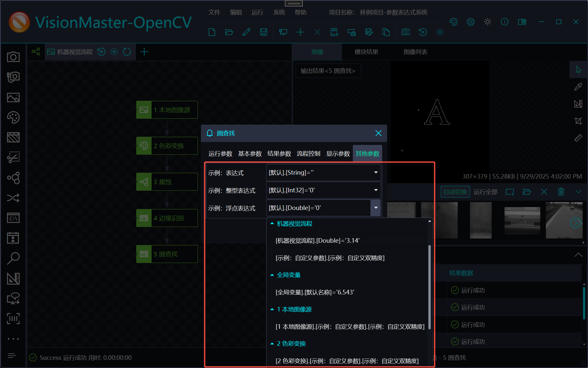
Task: Open the theme palette icon at top right
Action: point(453,22)
